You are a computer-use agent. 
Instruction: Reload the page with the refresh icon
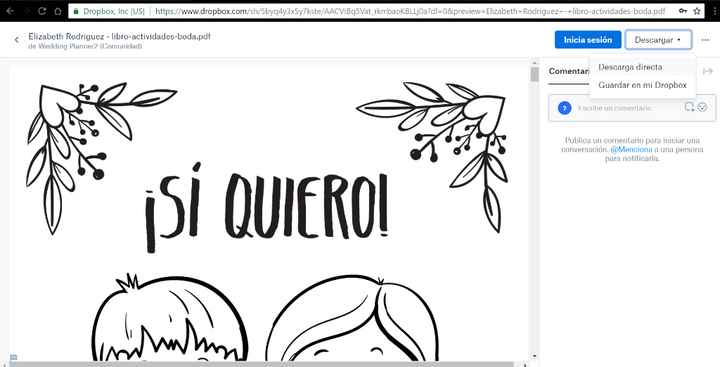tap(42, 11)
